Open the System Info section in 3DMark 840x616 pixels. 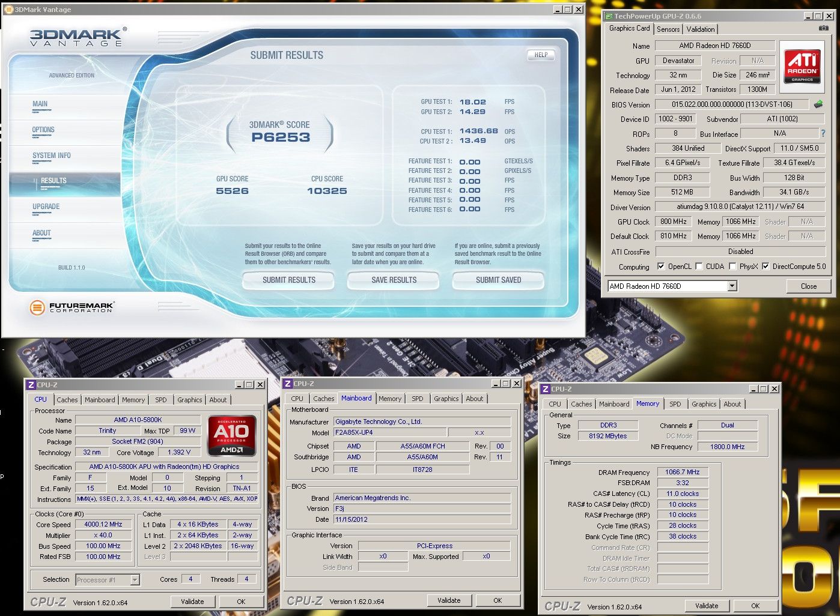(x=52, y=156)
